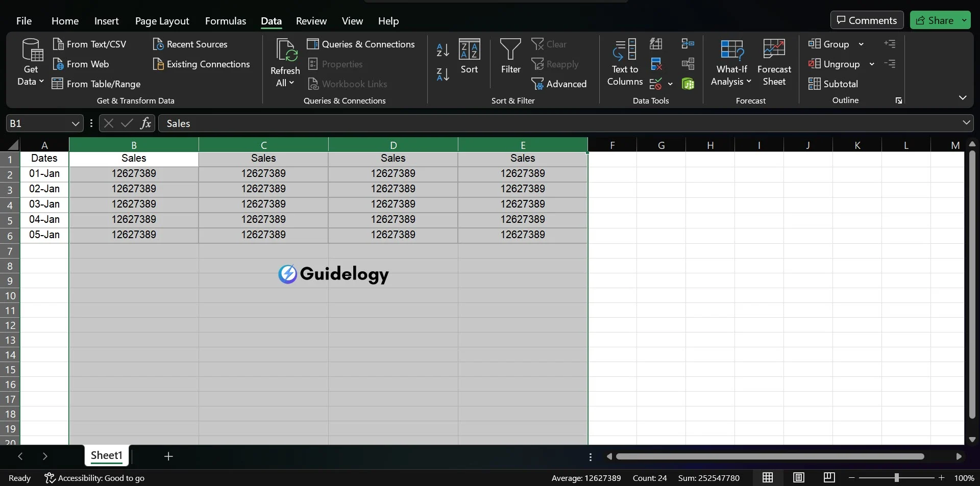Click the Insert Function fx button

coord(146,123)
